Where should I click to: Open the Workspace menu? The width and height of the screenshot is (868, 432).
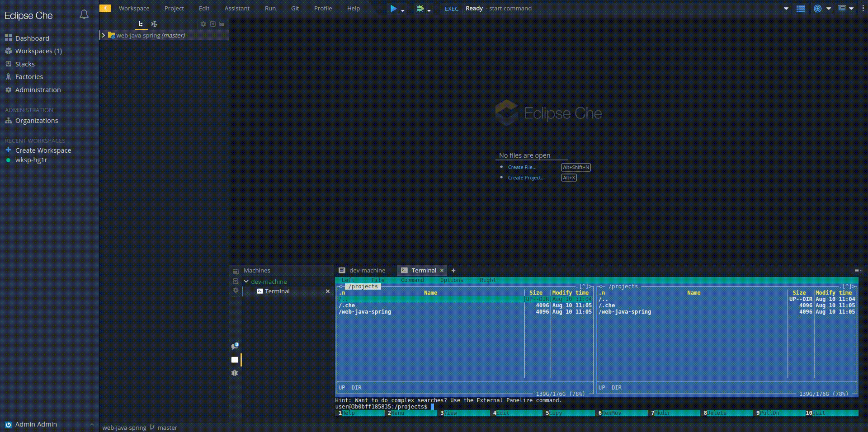tap(134, 8)
